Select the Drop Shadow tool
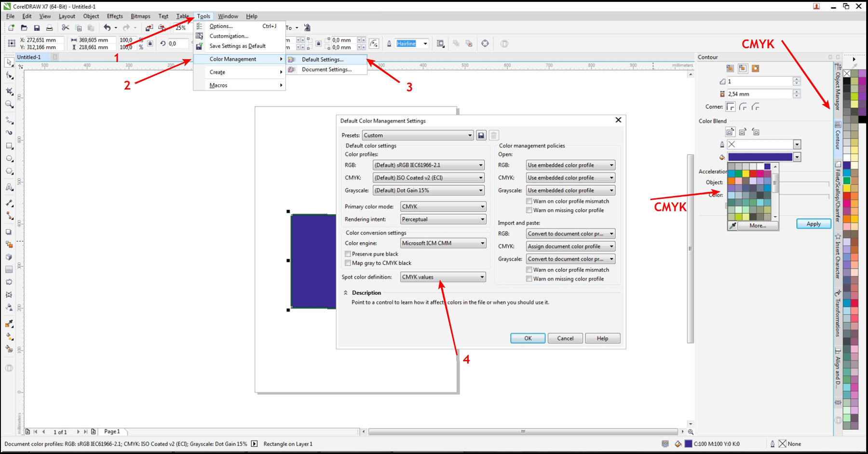Image resolution: width=868 pixels, height=454 pixels. coord(9,232)
